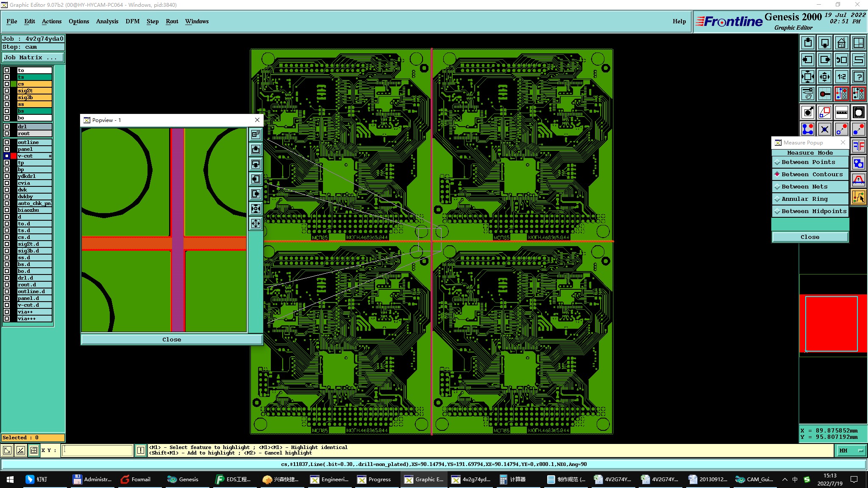Toggle the checkbox for outline layer
The height and width of the screenshot is (488, 868).
(7, 142)
